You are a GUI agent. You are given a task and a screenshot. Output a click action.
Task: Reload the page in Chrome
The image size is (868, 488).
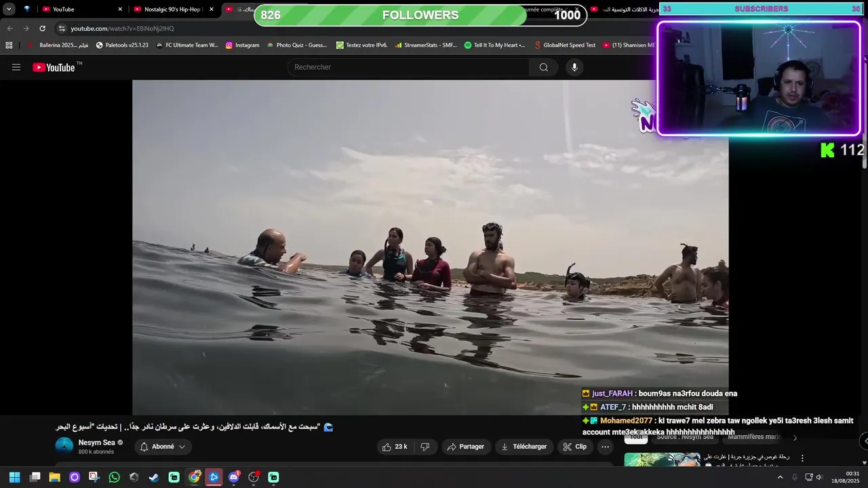click(42, 28)
